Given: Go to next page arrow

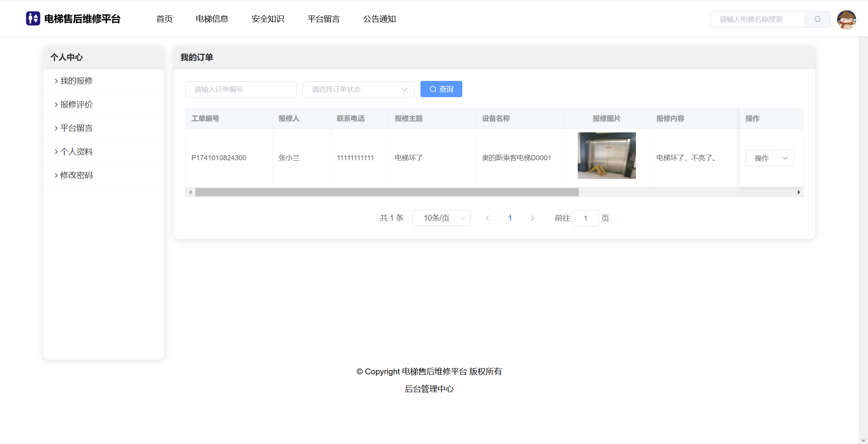Looking at the screenshot, I should click(x=532, y=218).
